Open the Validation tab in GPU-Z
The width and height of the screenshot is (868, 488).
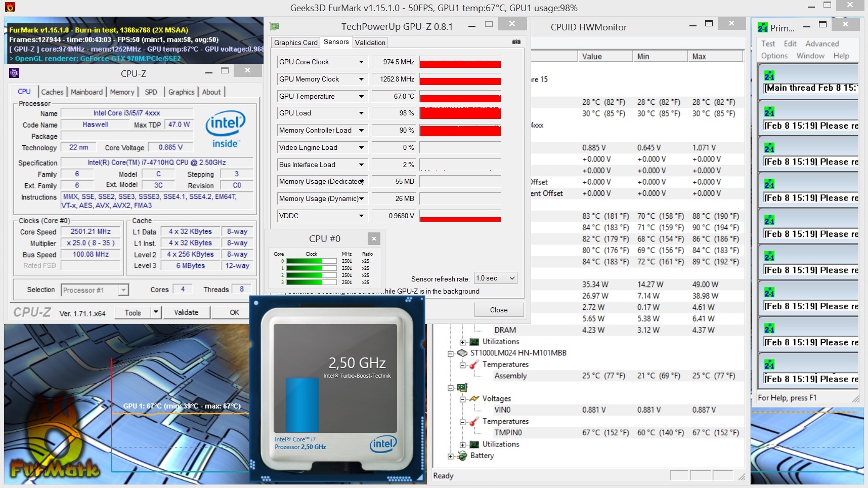370,43
